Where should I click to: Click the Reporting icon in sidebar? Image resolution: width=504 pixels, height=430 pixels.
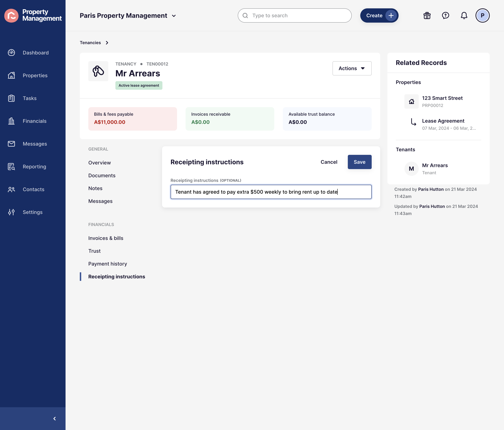click(11, 167)
